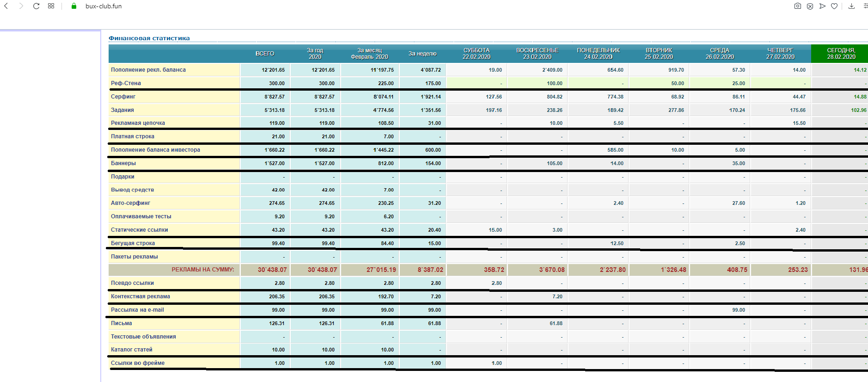
Task: Click the Каталог статей row label
Action: [132, 350]
